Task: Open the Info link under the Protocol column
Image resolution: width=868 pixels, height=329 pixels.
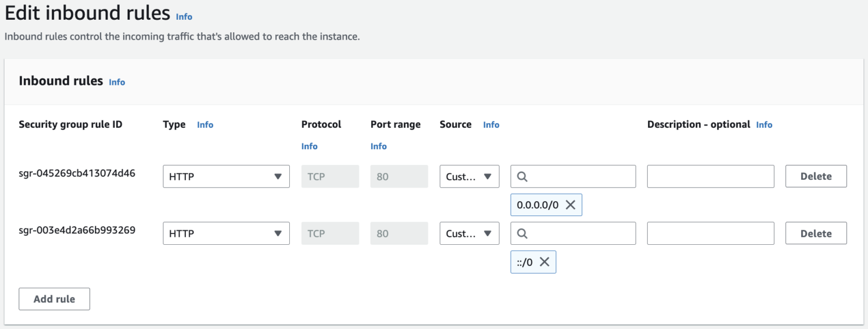Action: 310,146
